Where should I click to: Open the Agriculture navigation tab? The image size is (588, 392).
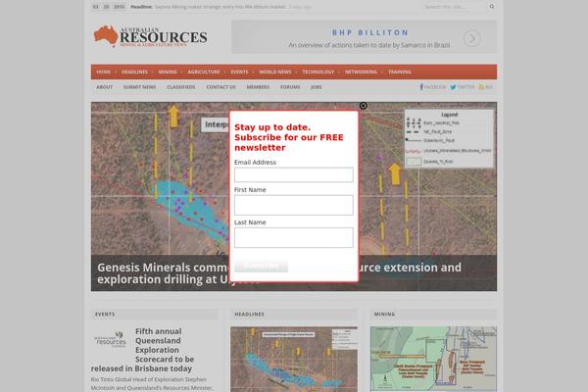(204, 72)
